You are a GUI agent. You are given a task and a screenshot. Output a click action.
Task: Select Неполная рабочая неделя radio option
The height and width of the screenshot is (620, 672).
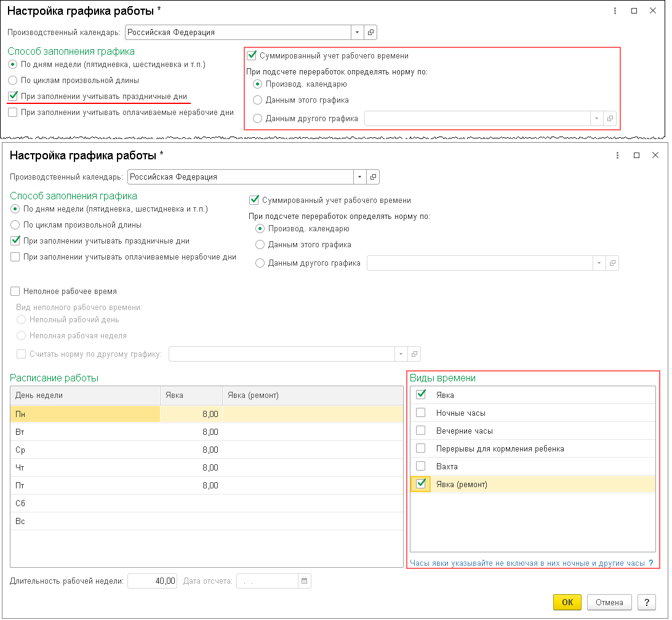point(22,336)
